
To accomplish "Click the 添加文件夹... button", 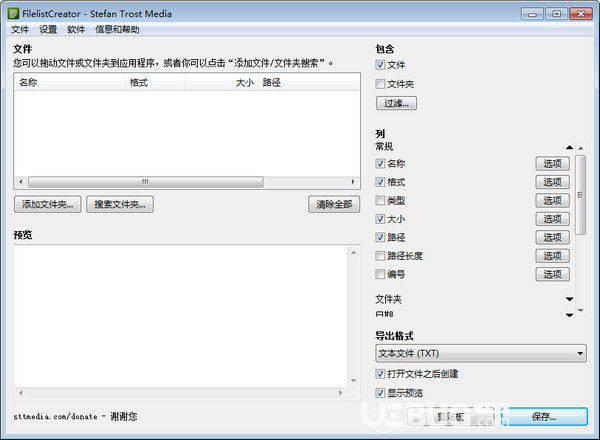I will 48,204.
